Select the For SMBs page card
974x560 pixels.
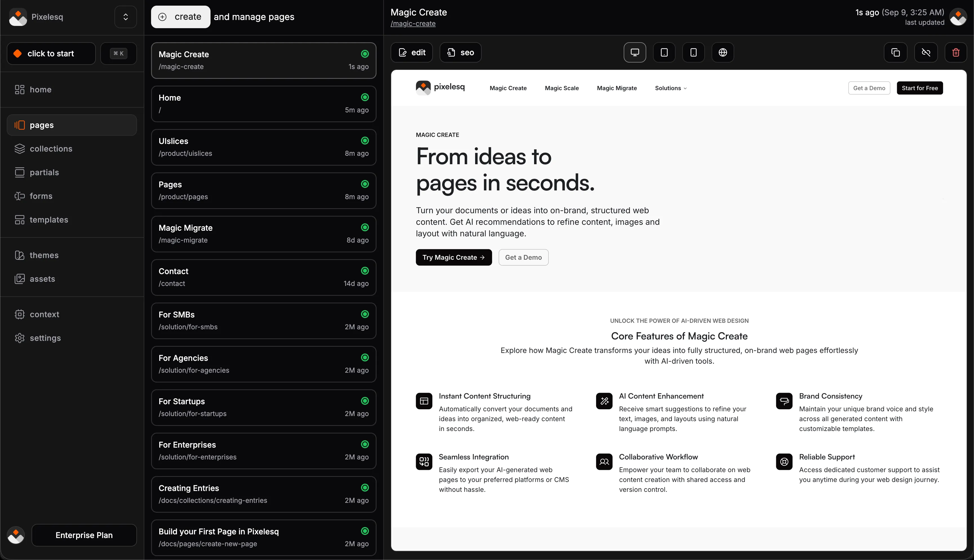(264, 321)
